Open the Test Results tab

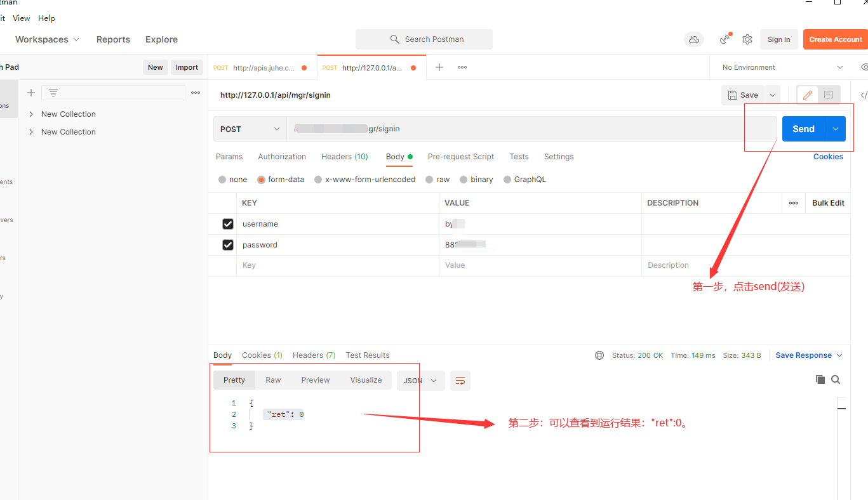click(368, 355)
